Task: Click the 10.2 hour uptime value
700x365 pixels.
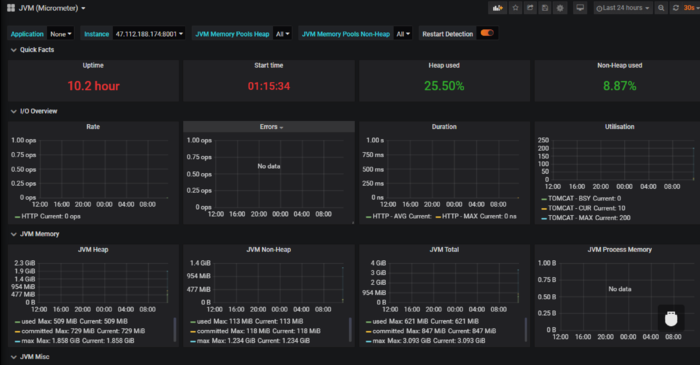Action: [x=93, y=86]
